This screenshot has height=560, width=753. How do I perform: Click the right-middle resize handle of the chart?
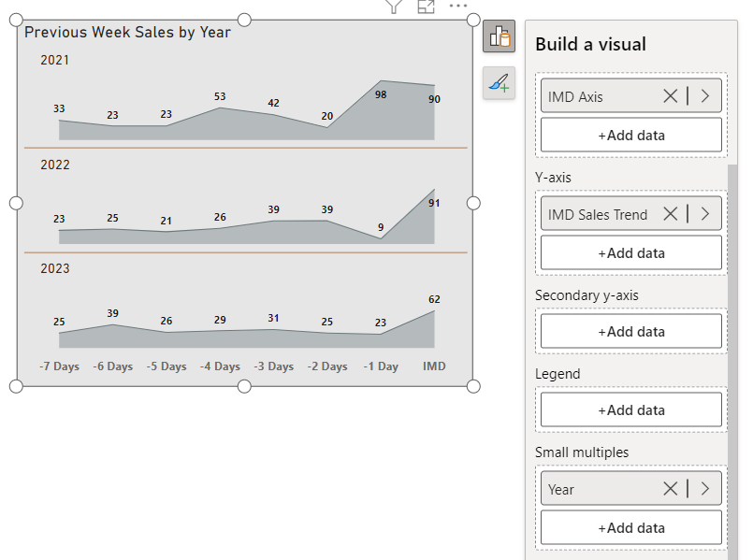point(473,203)
